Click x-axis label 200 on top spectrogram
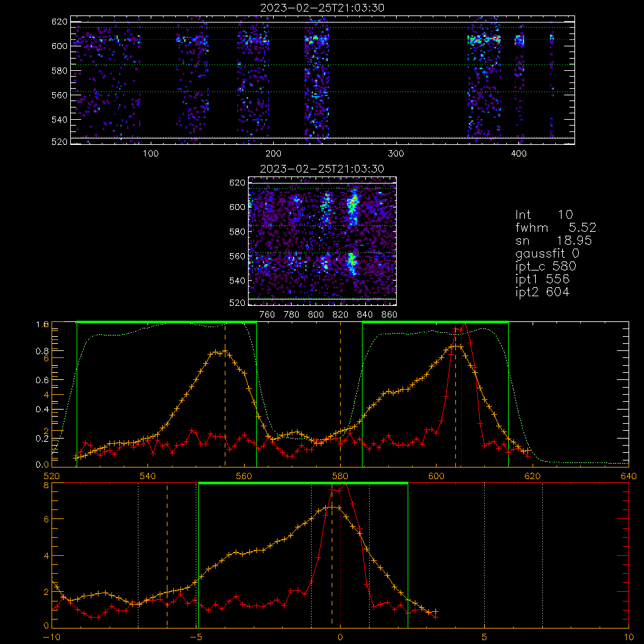The image size is (644, 644). (x=273, y=154)
